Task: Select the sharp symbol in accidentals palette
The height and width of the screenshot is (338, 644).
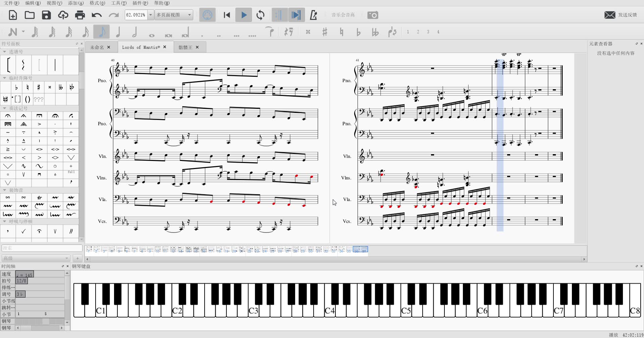Action: tap(39, 88)
